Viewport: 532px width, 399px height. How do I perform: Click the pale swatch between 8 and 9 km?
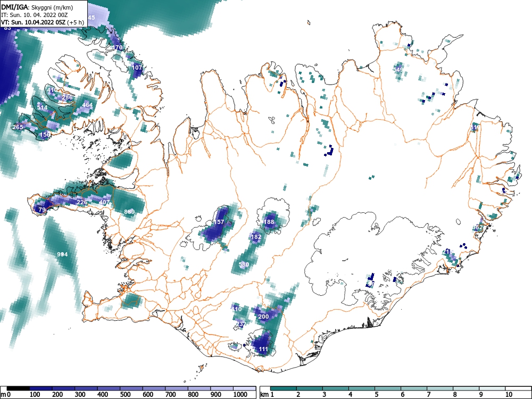click(466, 388)
